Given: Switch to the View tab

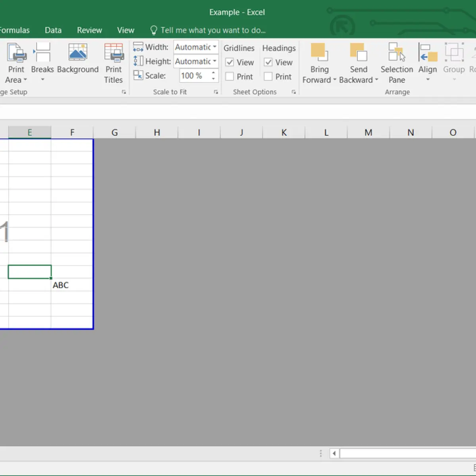Looking at the screenshot, I should pos(126,30).
